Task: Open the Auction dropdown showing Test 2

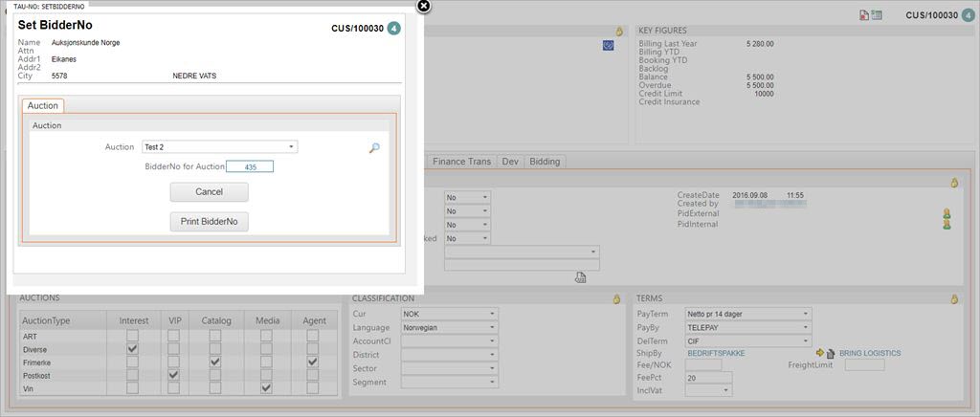Action: pyautogui.click(x=219, y=147)
